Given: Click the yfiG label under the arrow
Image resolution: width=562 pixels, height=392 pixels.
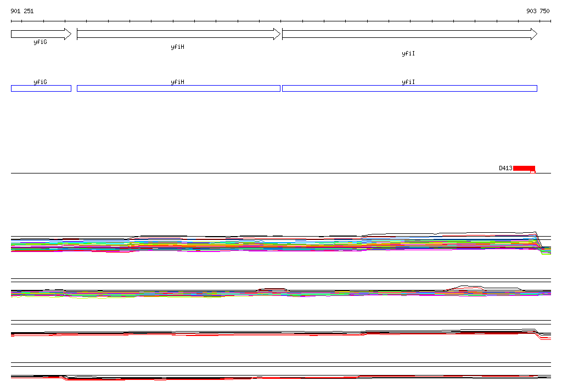Looking at the screenshot, I should (x=40, y=42).
